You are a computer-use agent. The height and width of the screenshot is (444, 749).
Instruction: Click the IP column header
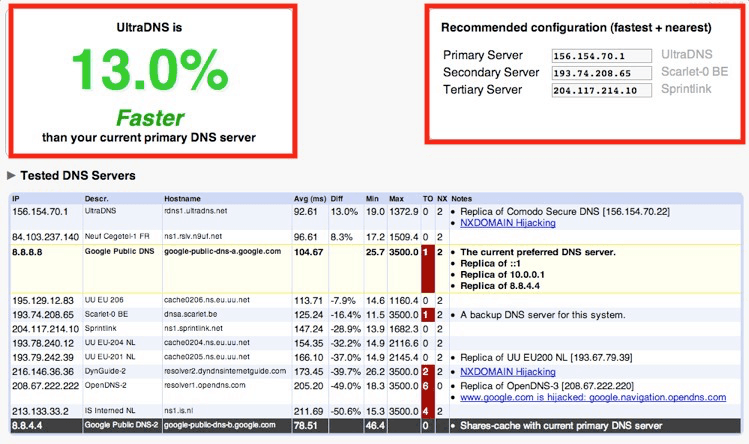click(x=16, y=198)
